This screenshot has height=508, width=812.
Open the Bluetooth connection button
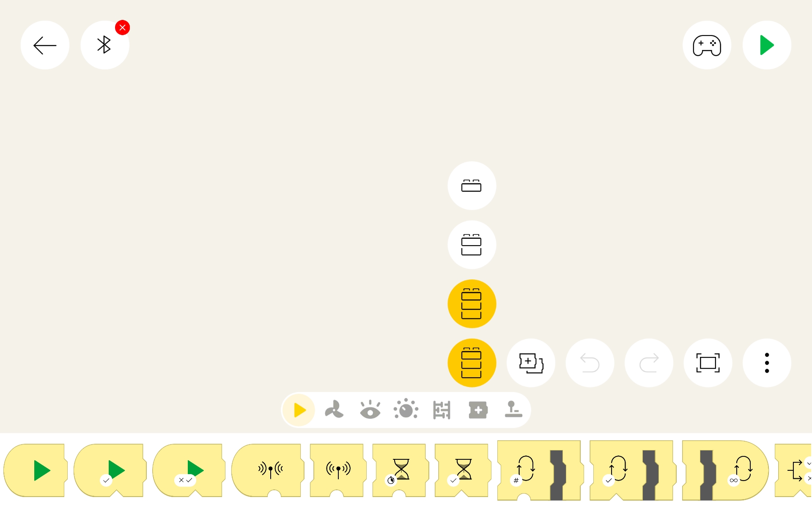click(104, 45)
